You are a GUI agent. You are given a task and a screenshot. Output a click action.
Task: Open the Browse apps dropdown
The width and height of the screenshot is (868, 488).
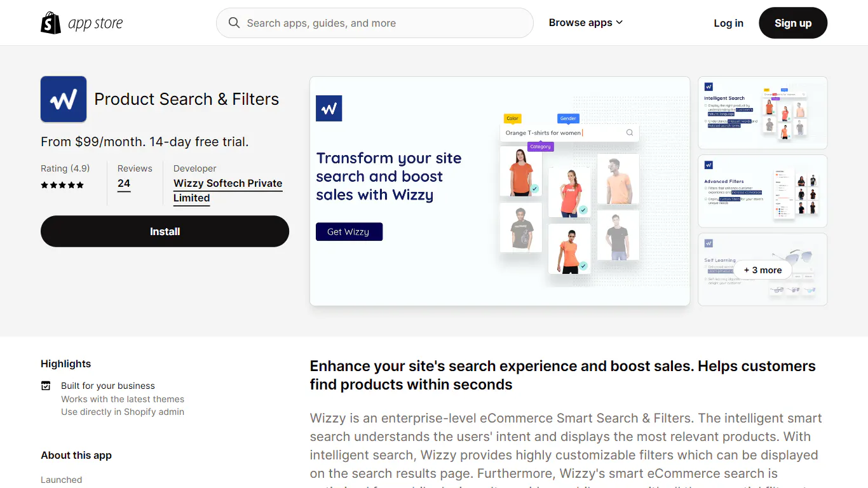581,22
